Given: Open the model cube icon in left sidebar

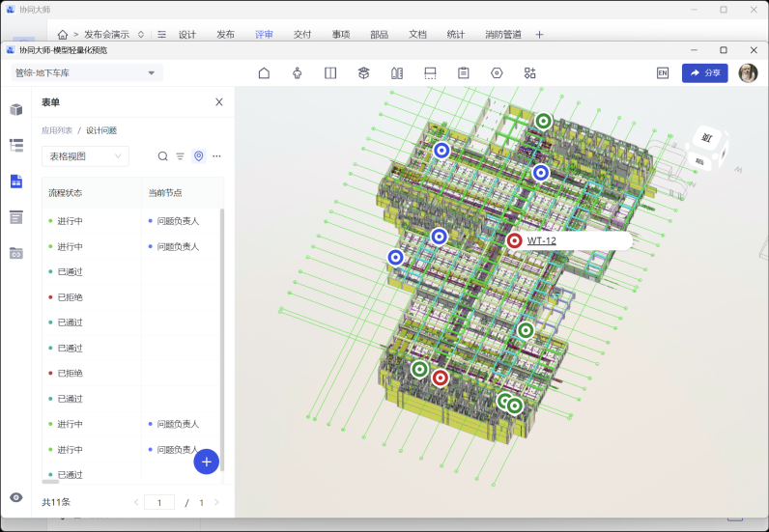Looking at the screenshot, I should 16,110.
